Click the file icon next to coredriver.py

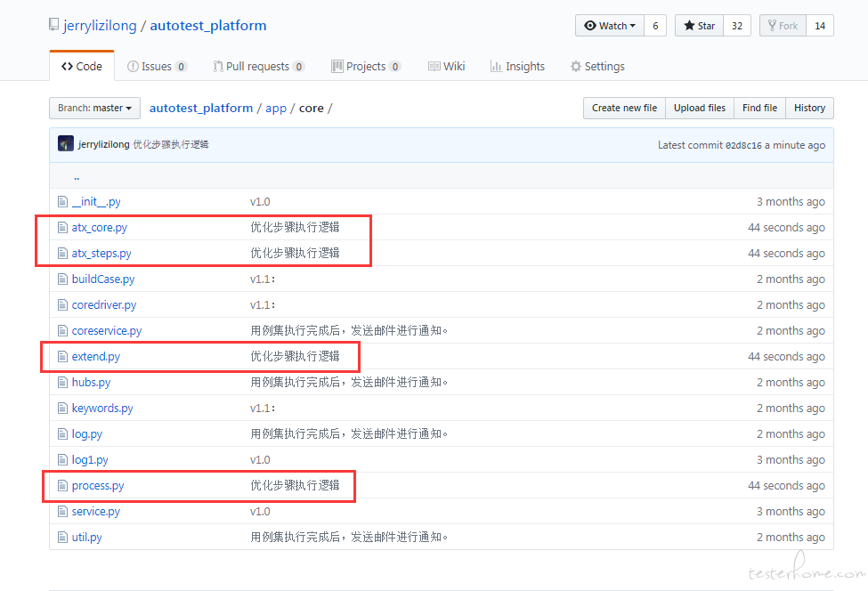coord(63,305)
